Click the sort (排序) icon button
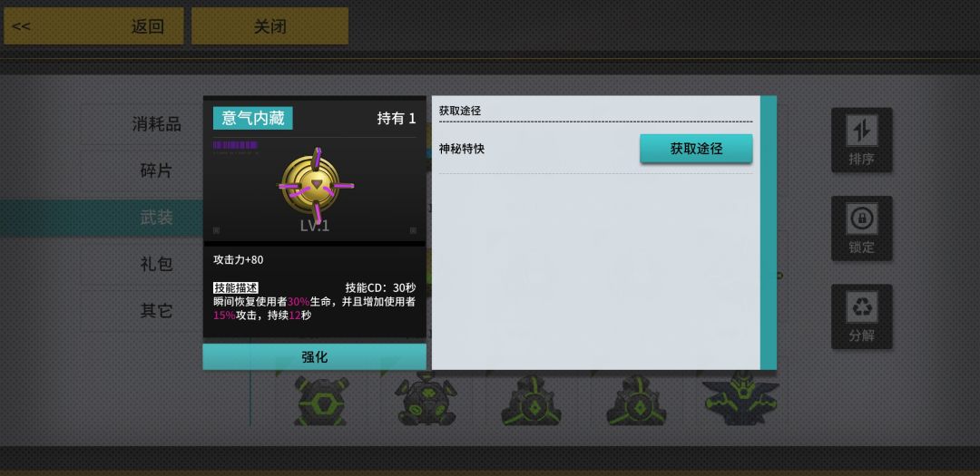Viewport: 980px width, 476px height. [x=861, y=140]
